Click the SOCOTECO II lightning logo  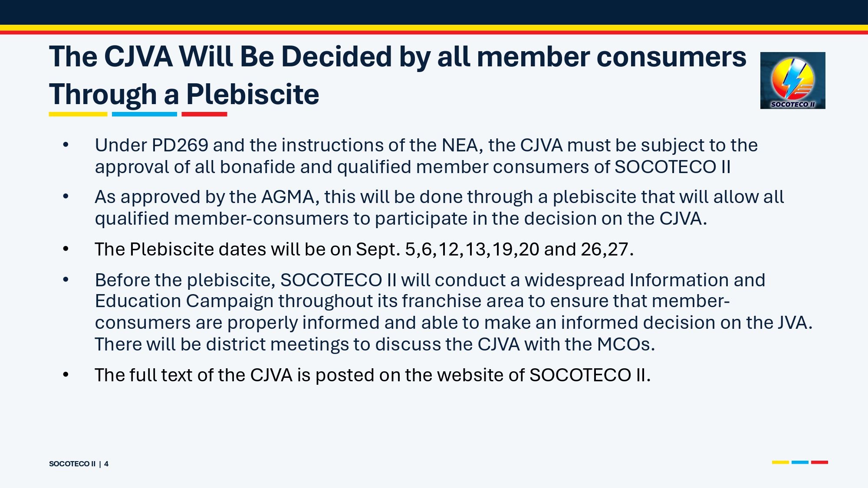(x=792, y=80)
